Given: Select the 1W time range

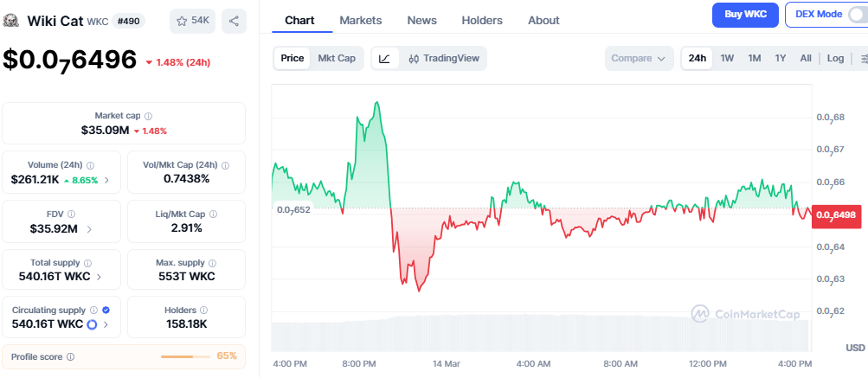Looking at the screenshot, I should pyautogui.click(x=727, y=59).
